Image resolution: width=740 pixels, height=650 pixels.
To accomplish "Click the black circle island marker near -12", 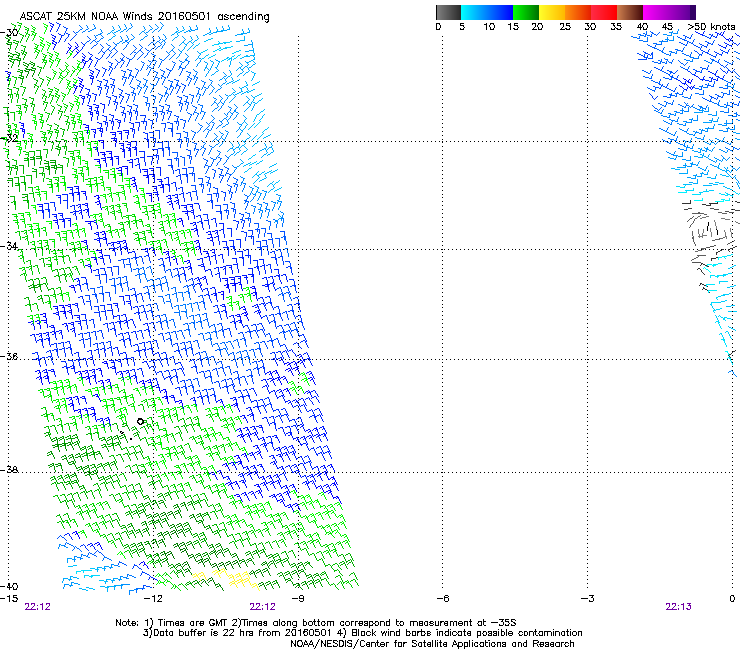I will 140,422.
